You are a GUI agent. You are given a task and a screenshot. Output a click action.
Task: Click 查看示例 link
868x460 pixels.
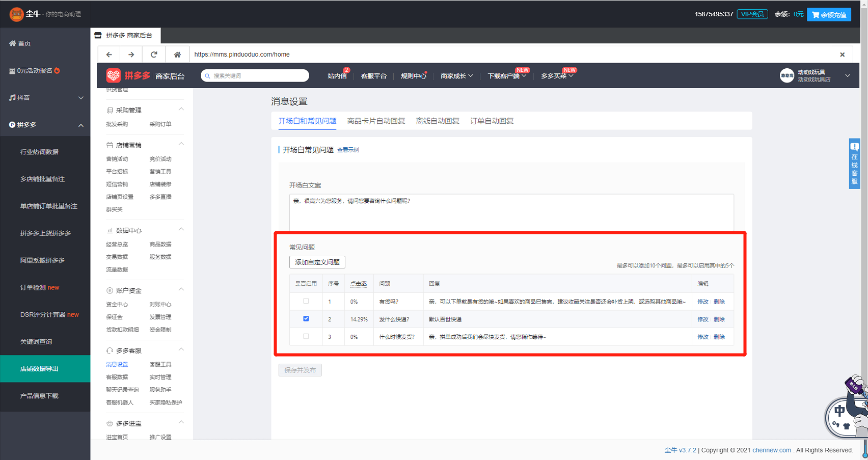[x=348, y=150]
